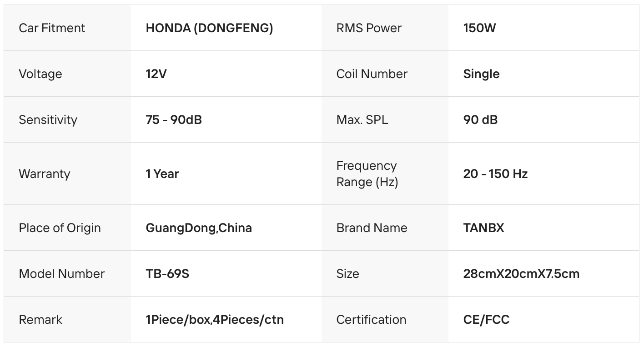
Task: Select the 12V voltage value
Action: tap(156, 74)
